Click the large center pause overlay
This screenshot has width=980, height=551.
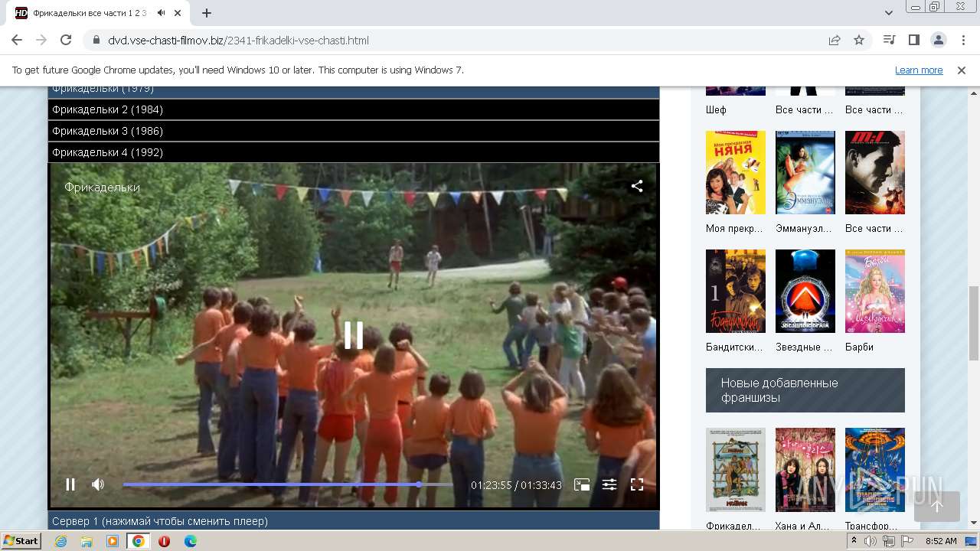(x=353, y=335)
